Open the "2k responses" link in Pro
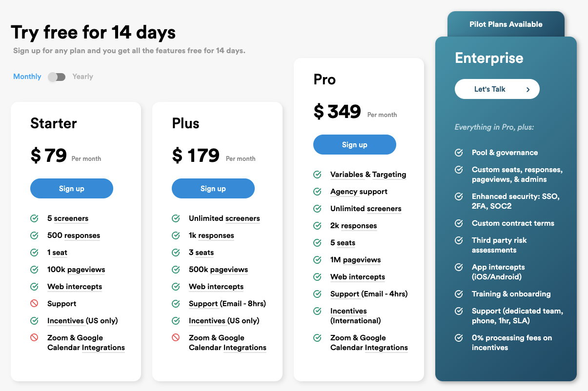The height and width of the screenshot is (391, 588). click(353, 226)
